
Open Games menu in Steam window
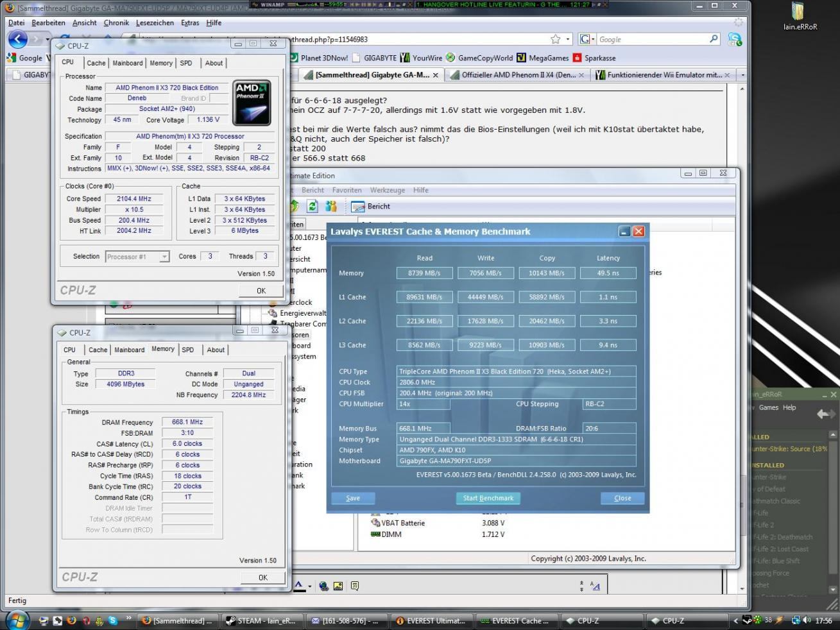pos(768,407)
